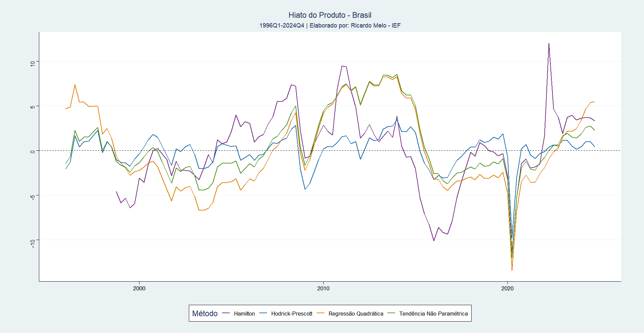Select the Hodrick-Prescott legend label
644x333 pixels.
pos(291,314)
